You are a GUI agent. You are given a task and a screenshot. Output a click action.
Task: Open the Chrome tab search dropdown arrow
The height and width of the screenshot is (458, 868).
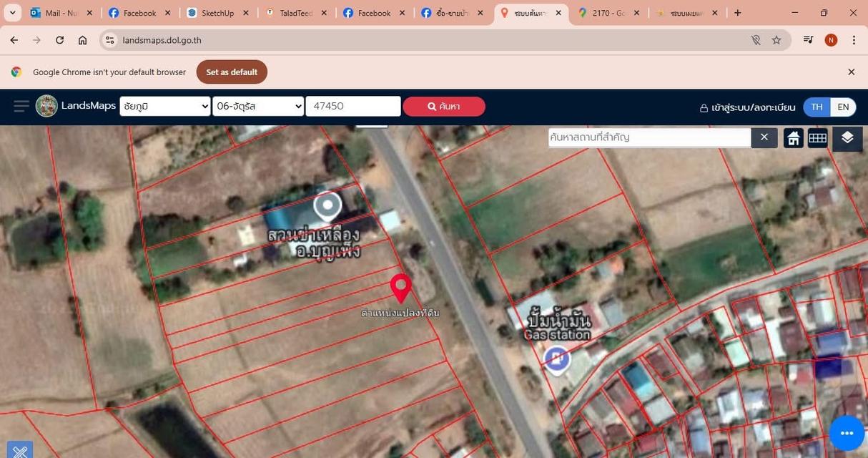point(12,13)
